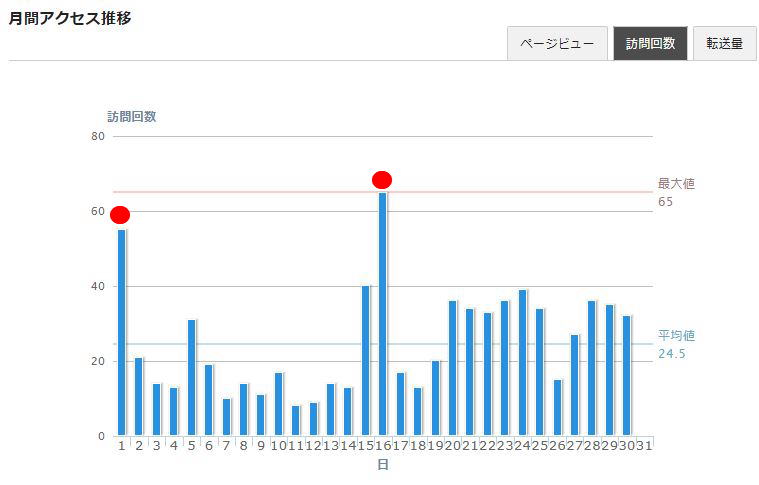Click the y-axis value 80
Screen dimensions: 759x485
(98, 136)
